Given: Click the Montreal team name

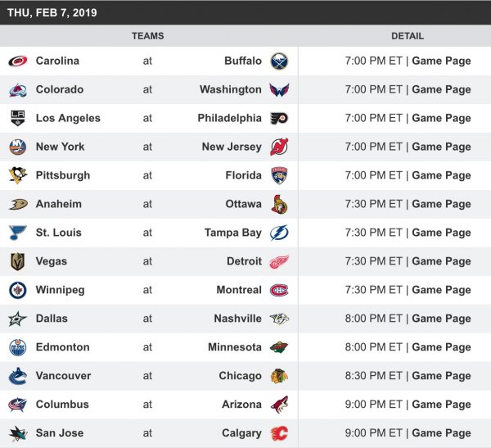Looking at the screenshot, I should point(239,290).
